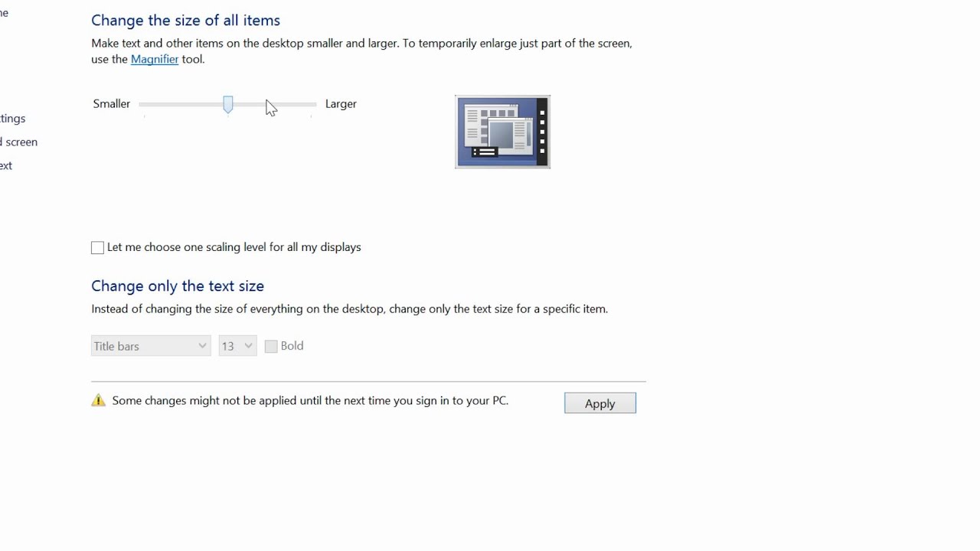The image size is (980, 551).
Task: Click the Larger label beside the slider
Action: coord(341,104)
